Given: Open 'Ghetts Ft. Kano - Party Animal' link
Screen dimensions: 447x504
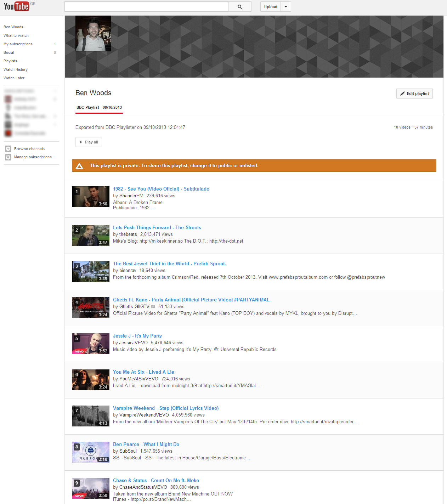Looking at the screenshot, I should pyautogui.click(x=191, y=300).
